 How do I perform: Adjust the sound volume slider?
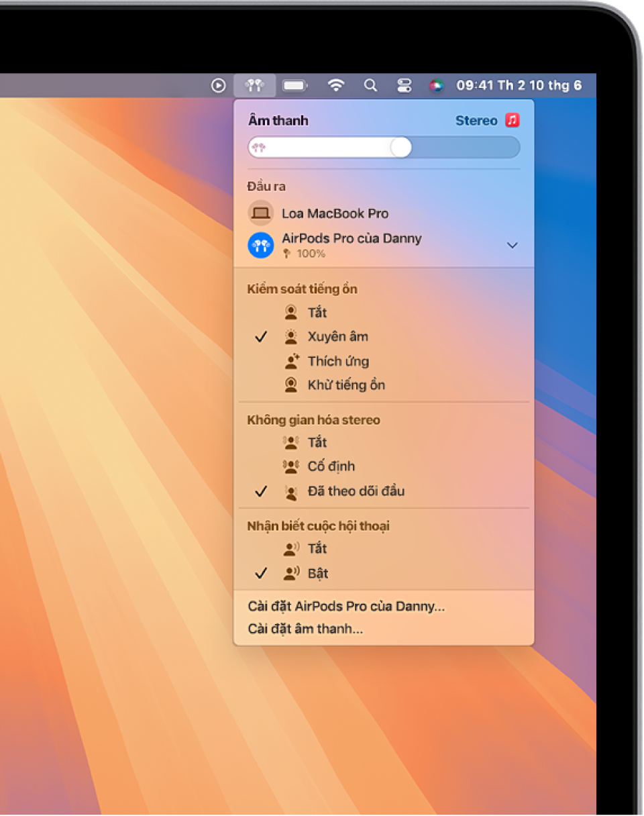[x=384, y=148]
